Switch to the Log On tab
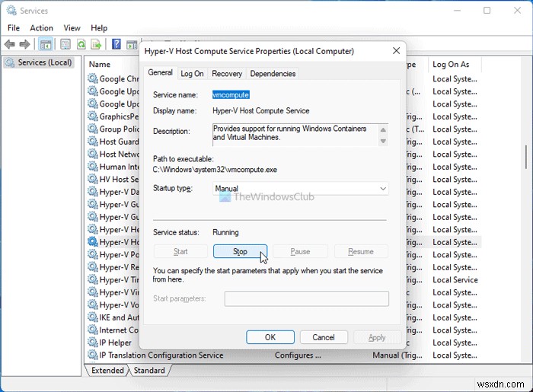 tap(192, 74)
